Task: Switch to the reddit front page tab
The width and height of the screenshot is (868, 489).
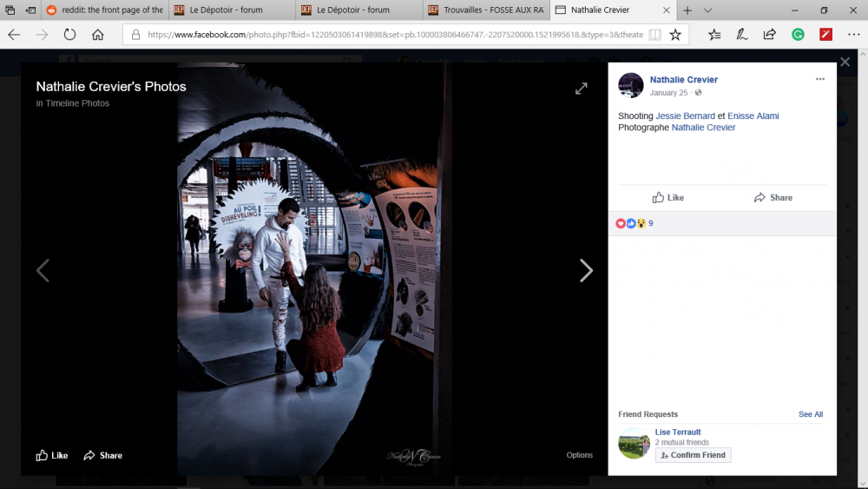Action: pos(104,10)
